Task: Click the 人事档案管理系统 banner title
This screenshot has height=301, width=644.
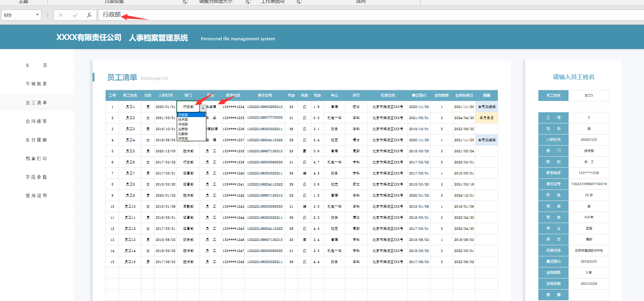Action: coord(159,38)
